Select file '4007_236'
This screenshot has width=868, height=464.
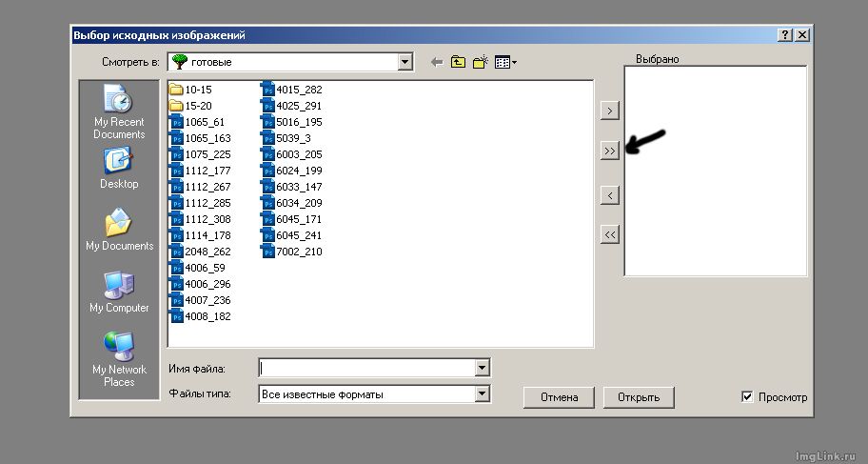point(201,300)
